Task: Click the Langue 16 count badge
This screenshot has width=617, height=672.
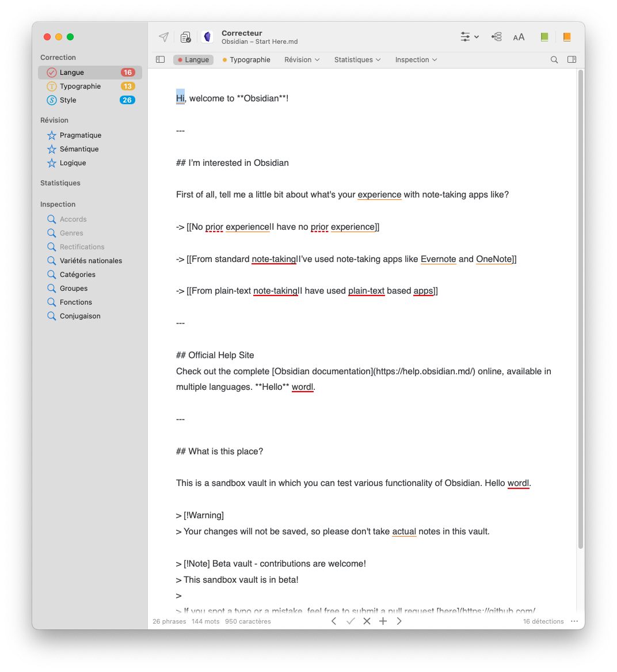Action: coord(128,73)
